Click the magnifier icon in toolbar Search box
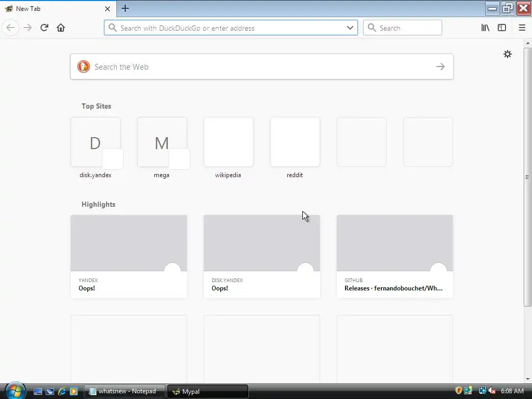The width and height of the screenshot is (532, 399). tap(372, 28)
